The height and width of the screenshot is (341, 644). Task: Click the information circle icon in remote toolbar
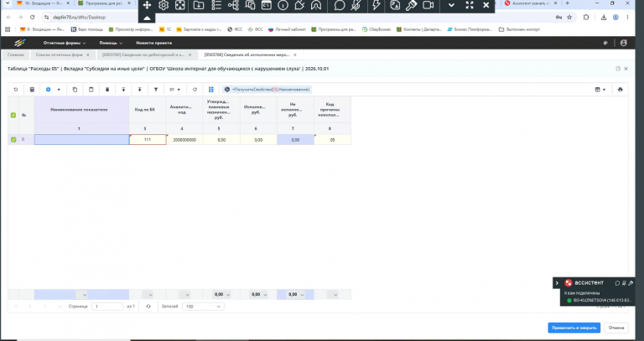pos(283,5)
